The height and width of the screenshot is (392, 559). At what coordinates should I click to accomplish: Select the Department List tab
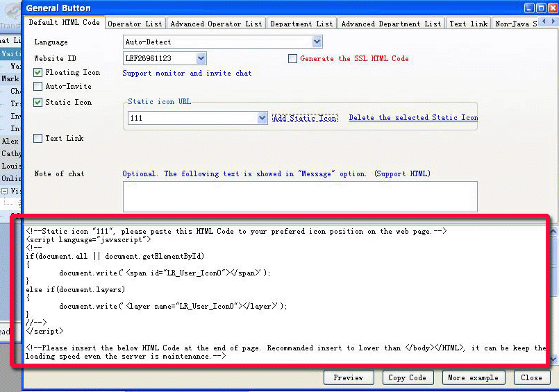[301, 24]
